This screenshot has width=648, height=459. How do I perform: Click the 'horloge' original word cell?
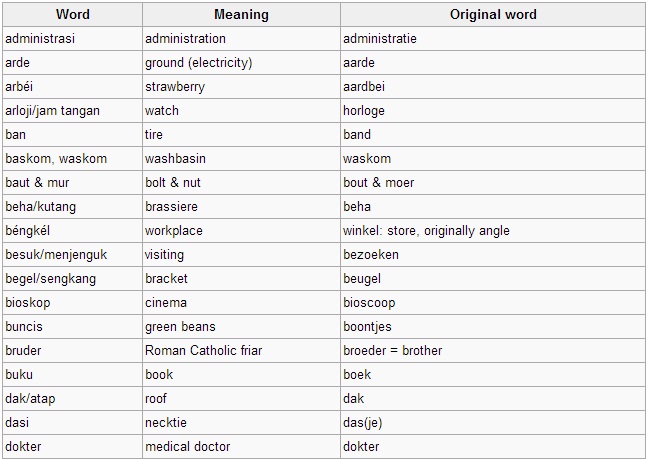coord(493,111)
